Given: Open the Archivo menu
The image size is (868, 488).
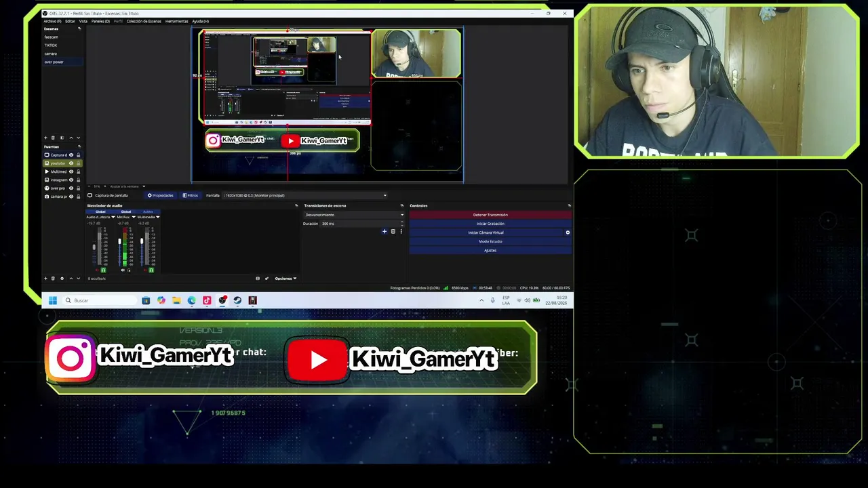Looking at the screenshot, I should tap(52, 21).
